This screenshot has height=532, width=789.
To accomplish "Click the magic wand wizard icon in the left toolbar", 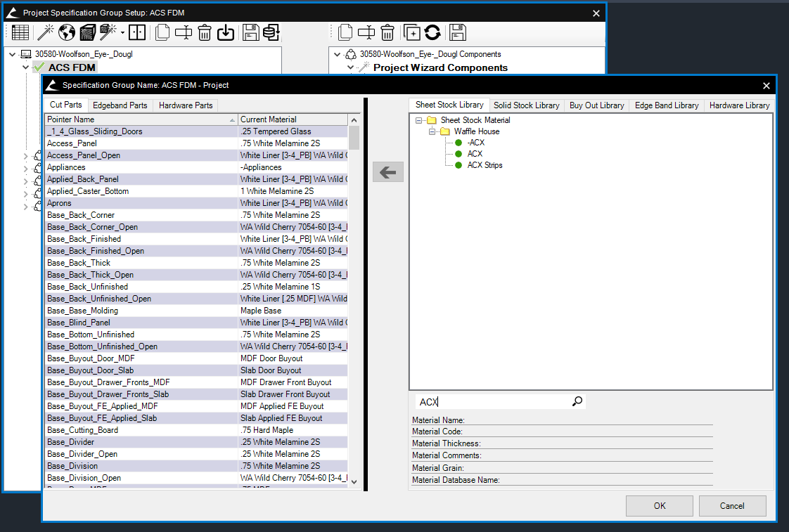I will point(45,33).
